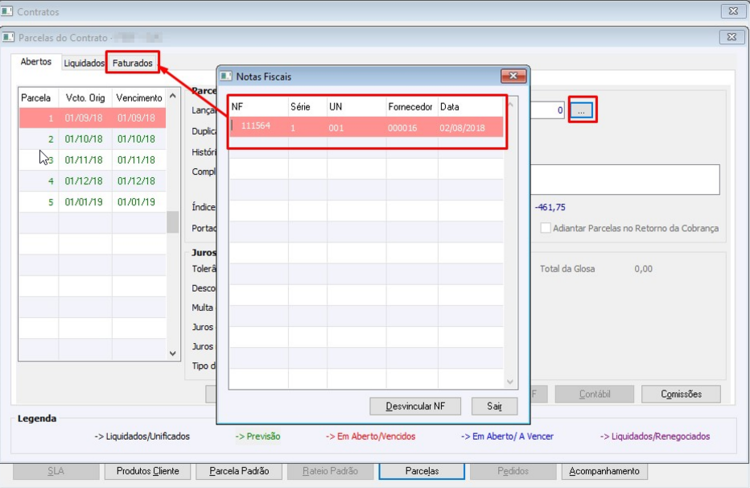Click the Parcelas do Contrato window icon
Image resolution: width=750 pixels, height=488 pixels.
(x=8, y=37)
